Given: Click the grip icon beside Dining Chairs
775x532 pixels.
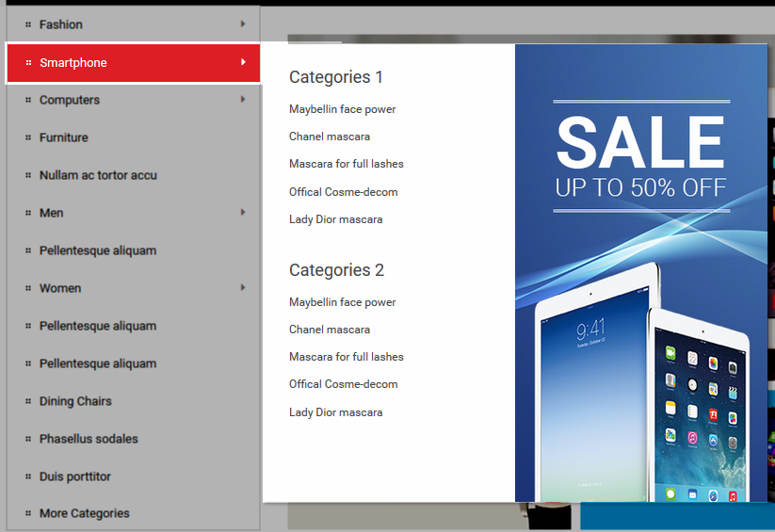Looking at the screenshot, I should (28, 401).
